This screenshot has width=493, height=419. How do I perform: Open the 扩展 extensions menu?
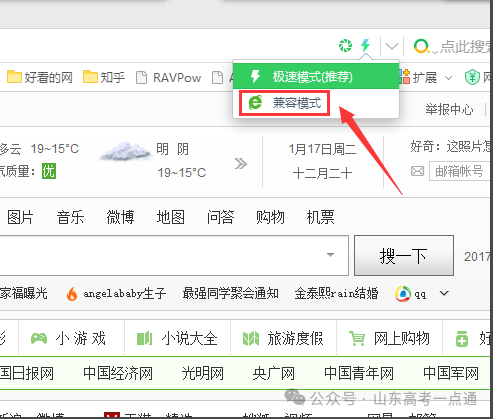tap(425, 77)
